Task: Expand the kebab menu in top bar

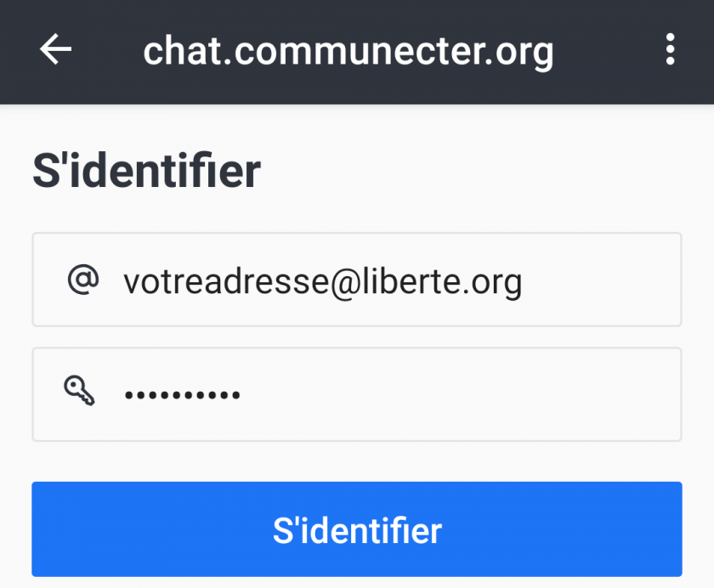Action: (671, 51)
